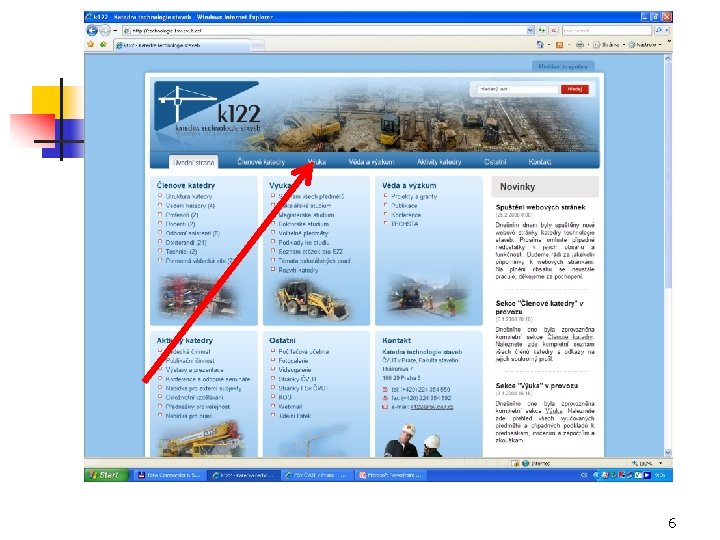
Task: Click the RSS feeds icon in toolbar
Action: (559, 45)
